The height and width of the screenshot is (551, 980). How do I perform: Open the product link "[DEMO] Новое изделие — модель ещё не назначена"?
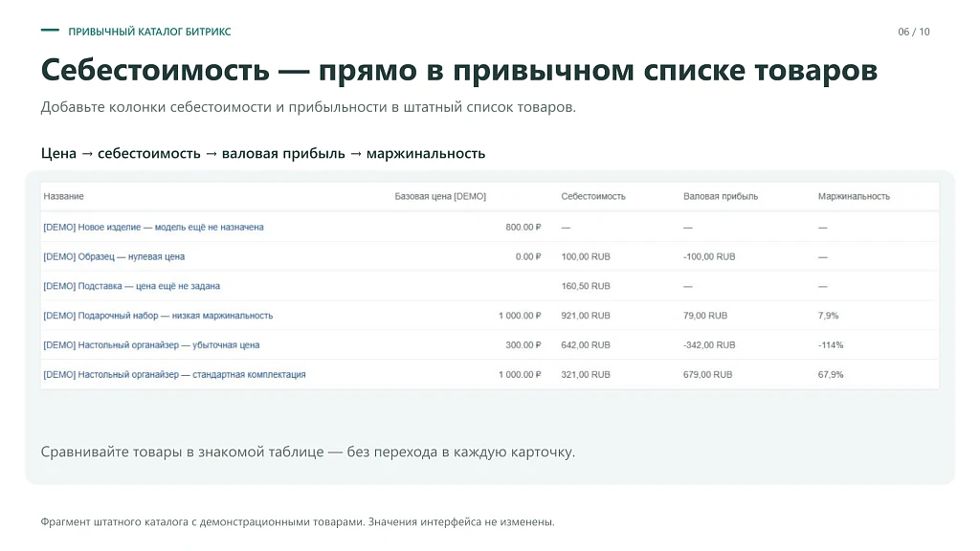[153, 228]
